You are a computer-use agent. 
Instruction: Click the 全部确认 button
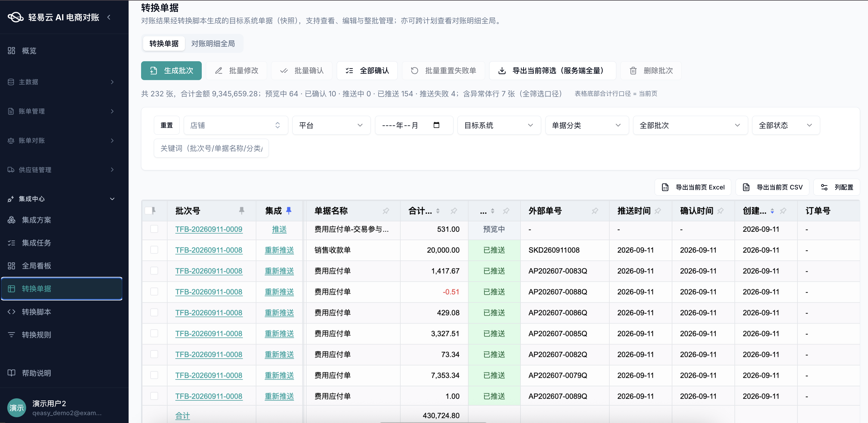(367, 70)
